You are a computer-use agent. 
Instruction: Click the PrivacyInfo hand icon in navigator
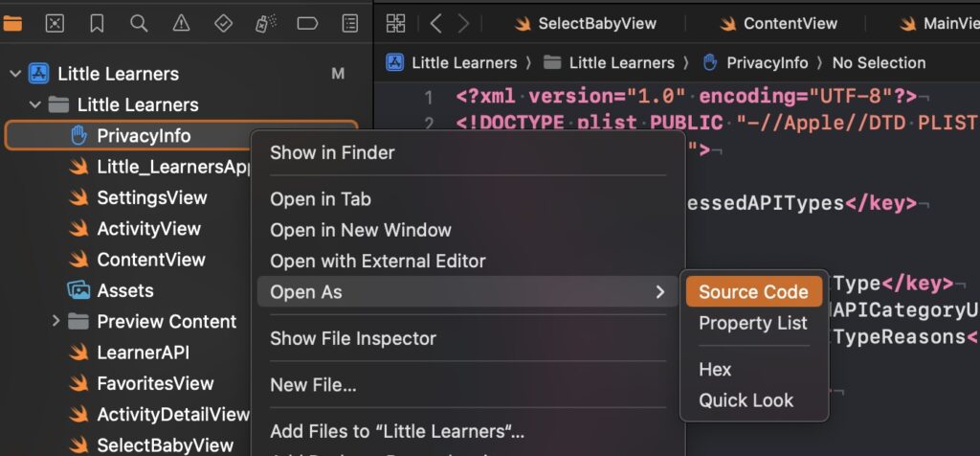[78, 135]
